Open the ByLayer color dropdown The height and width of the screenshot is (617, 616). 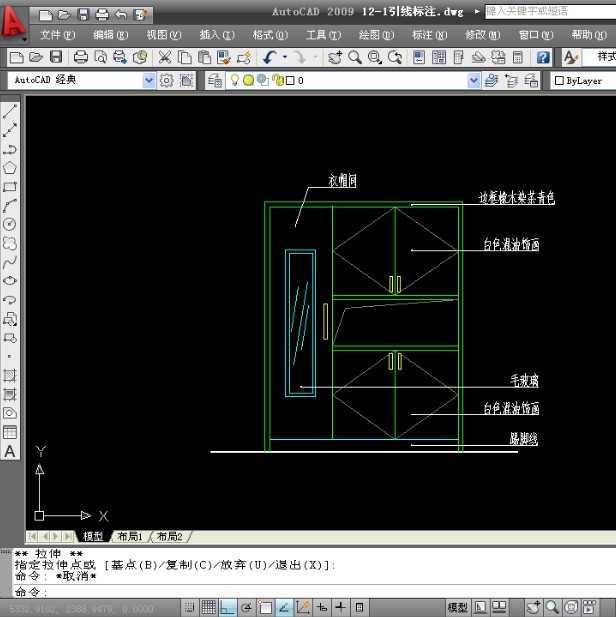tap(583, 81)
